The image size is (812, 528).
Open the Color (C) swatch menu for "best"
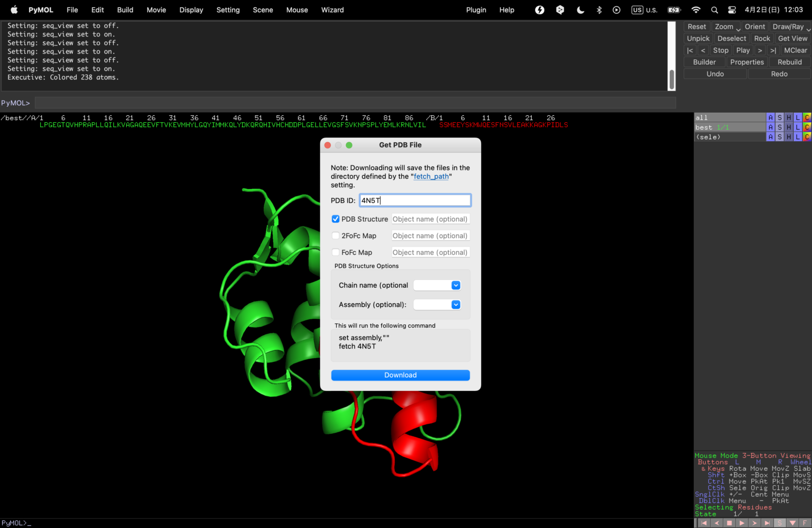pos(806,127)
